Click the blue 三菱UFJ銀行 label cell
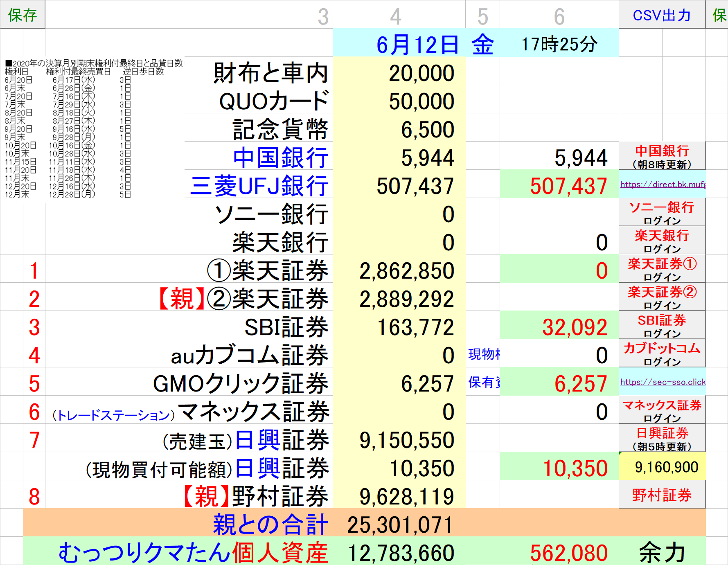 click(258, 184)
